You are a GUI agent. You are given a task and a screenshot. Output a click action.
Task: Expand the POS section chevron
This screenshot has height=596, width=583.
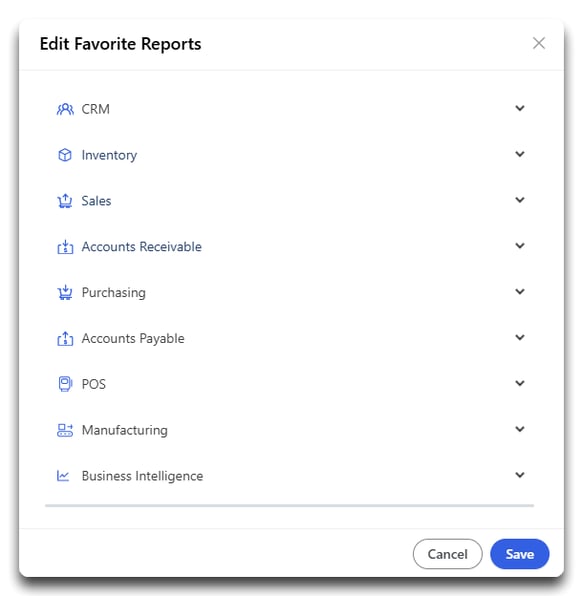tap(520, 383)
